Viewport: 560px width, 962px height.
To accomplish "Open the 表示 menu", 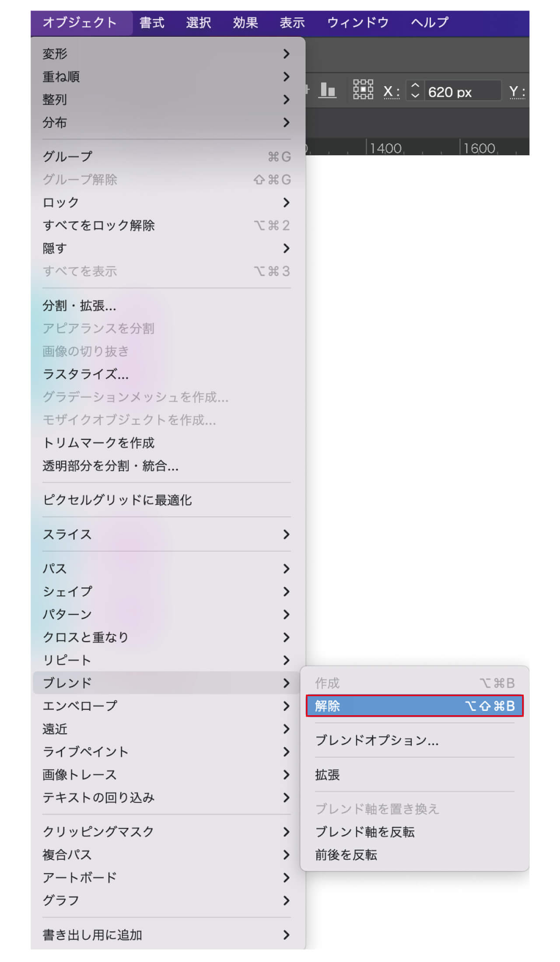I will 292,23.
